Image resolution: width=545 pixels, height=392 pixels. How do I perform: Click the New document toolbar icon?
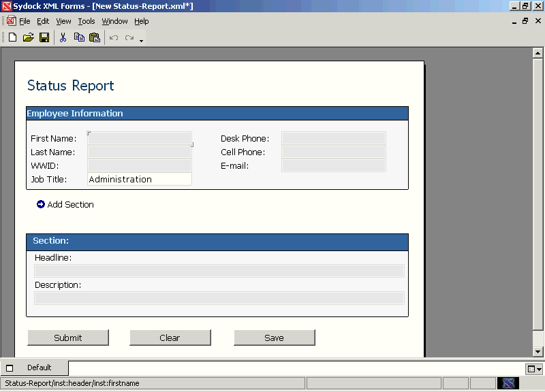click(12, 37)
